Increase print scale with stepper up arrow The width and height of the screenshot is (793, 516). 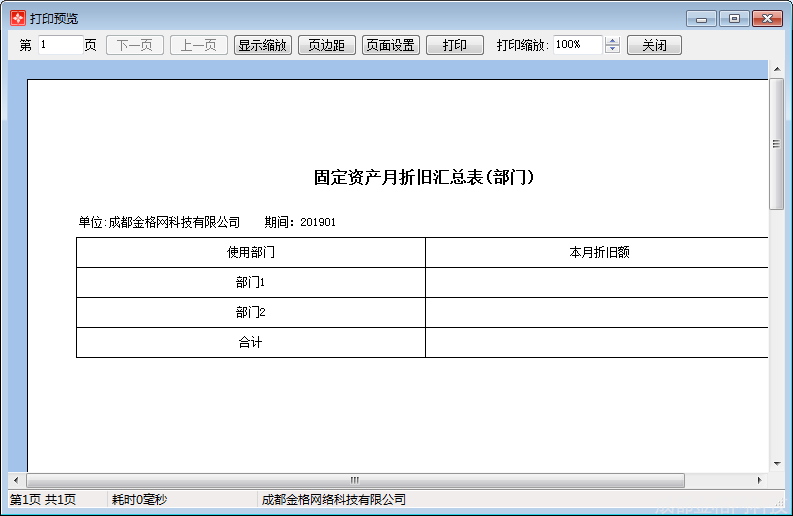point(613,41)
